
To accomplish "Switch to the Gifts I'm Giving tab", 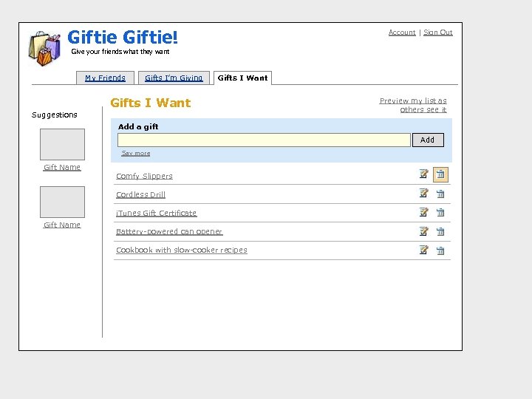I will coord(174,78).
